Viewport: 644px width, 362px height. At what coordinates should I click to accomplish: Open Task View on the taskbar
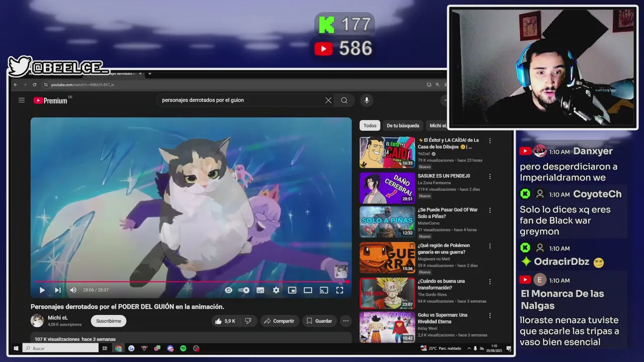[105, 348]
